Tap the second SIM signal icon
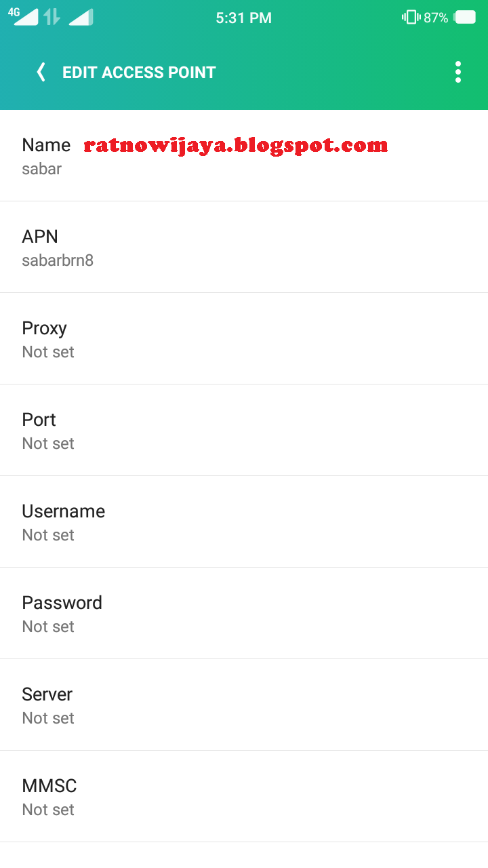The image size is (488, 868). coord(81,18)
